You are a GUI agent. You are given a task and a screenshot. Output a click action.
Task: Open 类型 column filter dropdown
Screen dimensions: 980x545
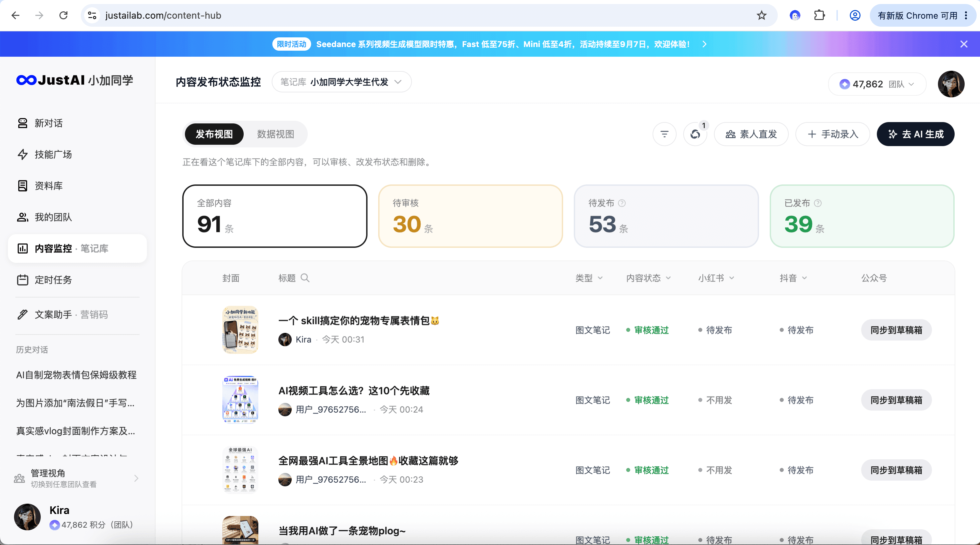click(x=589, y=278)
